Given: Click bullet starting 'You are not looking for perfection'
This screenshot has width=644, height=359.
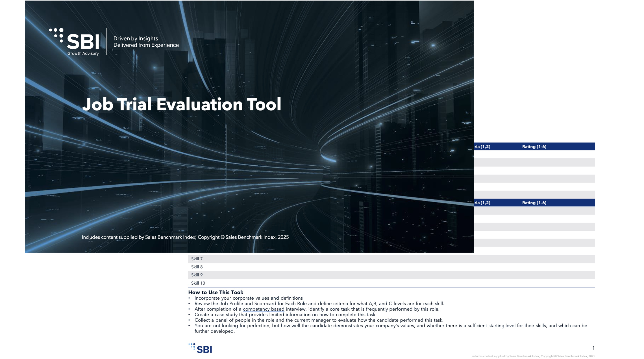Looking at the screenshot, I should [391, 328].
